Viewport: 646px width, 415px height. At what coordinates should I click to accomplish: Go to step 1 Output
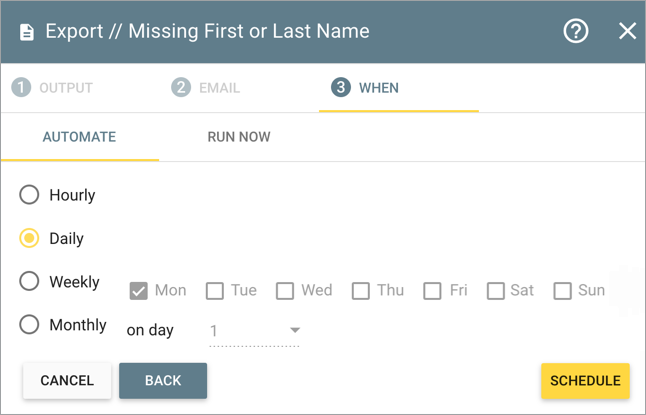[x=53, y=88]
